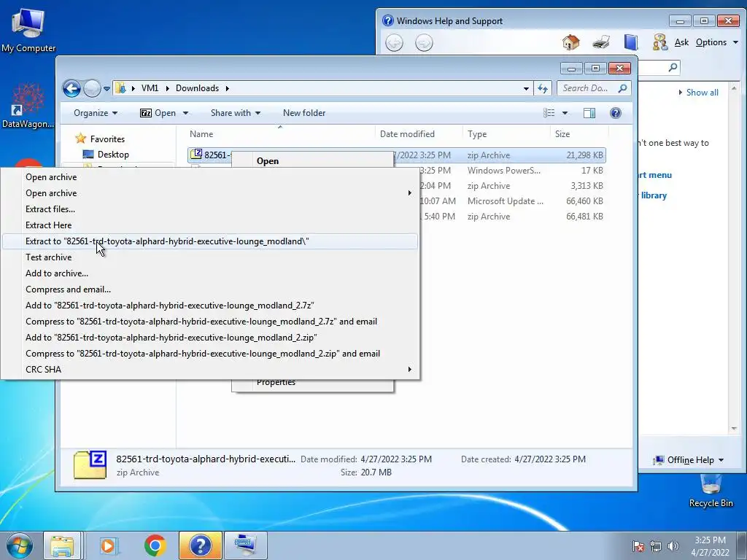Image resolution: width=747 pixels, height=560 pixels.
Task: Choose Extract files... menu item
Action: tap(210, 209)
